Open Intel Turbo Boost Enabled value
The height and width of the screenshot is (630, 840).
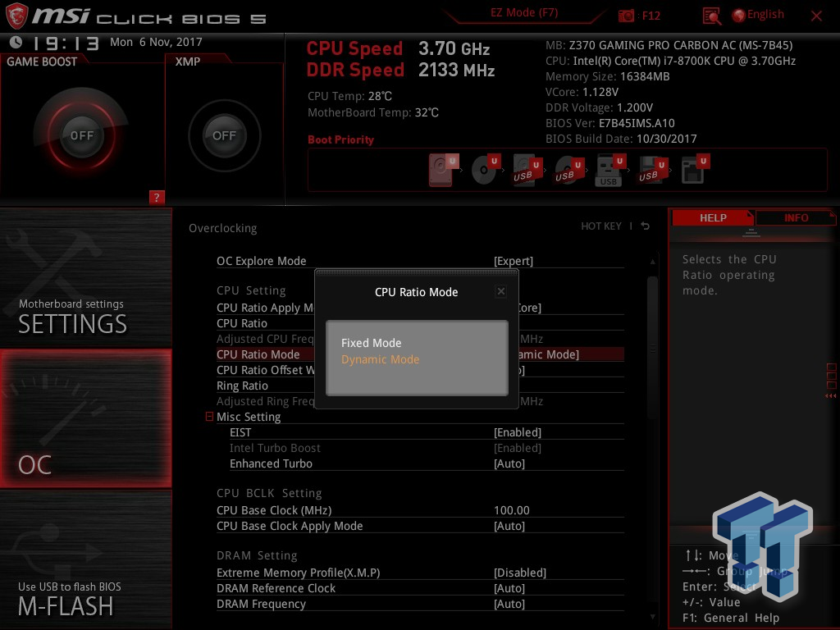tap(518, 448)
